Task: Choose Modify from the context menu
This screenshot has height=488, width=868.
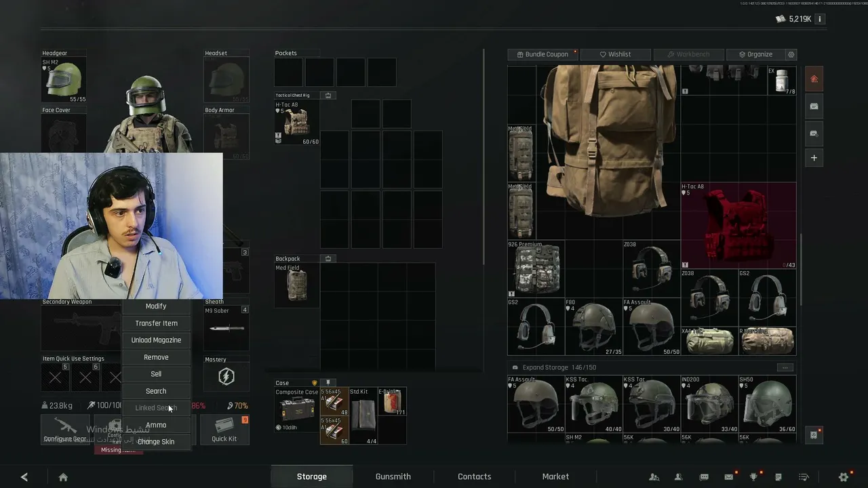Action: pyautogui.click(x=156, y=306)
